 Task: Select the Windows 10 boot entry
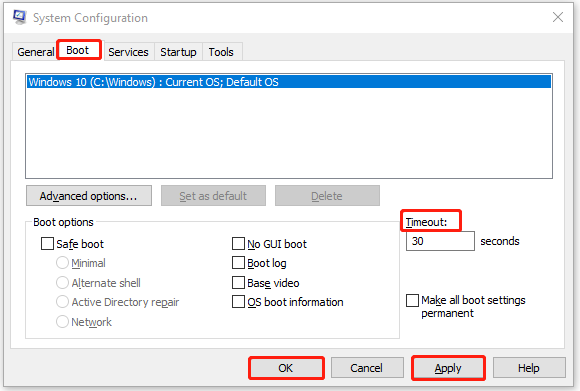point(289,82)
